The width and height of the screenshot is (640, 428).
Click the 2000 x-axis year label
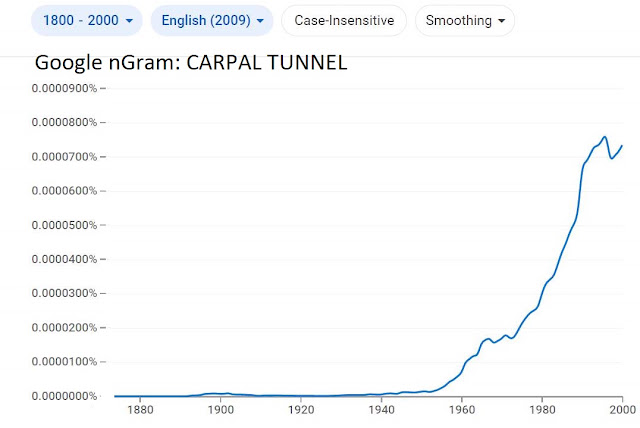[623, 409]
